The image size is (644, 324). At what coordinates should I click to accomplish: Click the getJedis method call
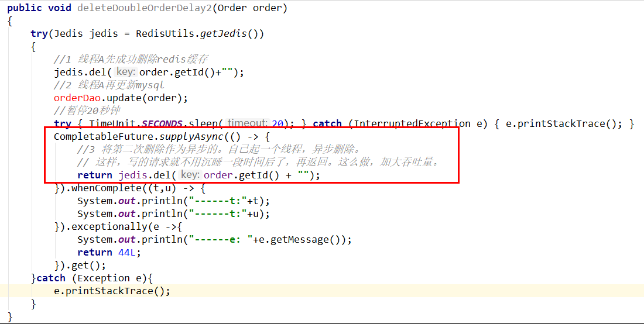tap(224, 34)
